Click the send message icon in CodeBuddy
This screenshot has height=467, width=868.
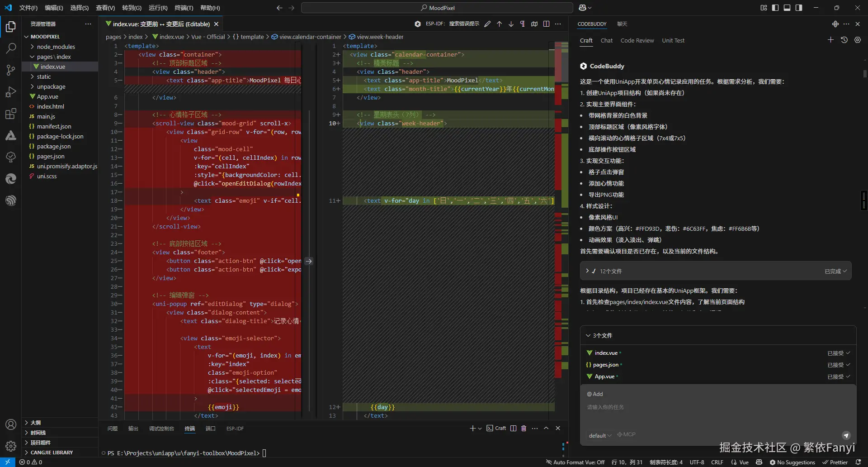pyautogui.click(x=846, y=435)
